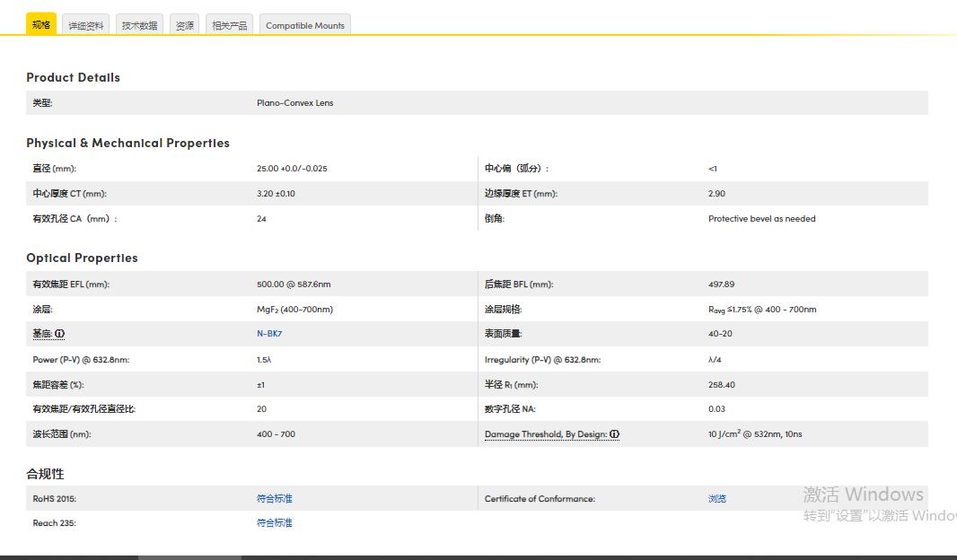Switch to the 详细资料 tab
This screenshot has height=560, width=957.
[86, 25]
